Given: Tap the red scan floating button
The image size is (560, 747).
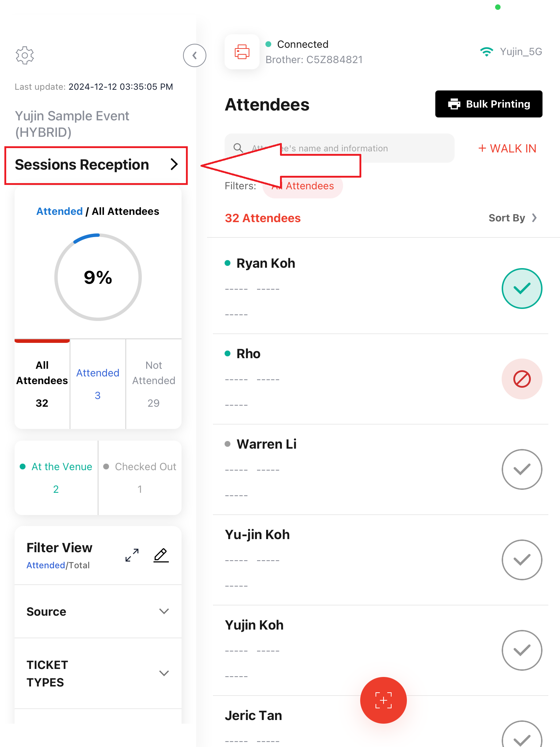Looking at the screenshot, I should coord(384,700).
